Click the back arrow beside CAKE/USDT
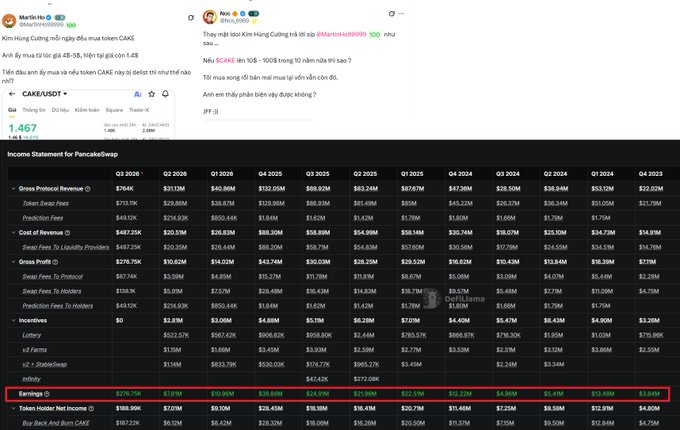680x430 pixels. pyautogui.click(x=12, y=94)
